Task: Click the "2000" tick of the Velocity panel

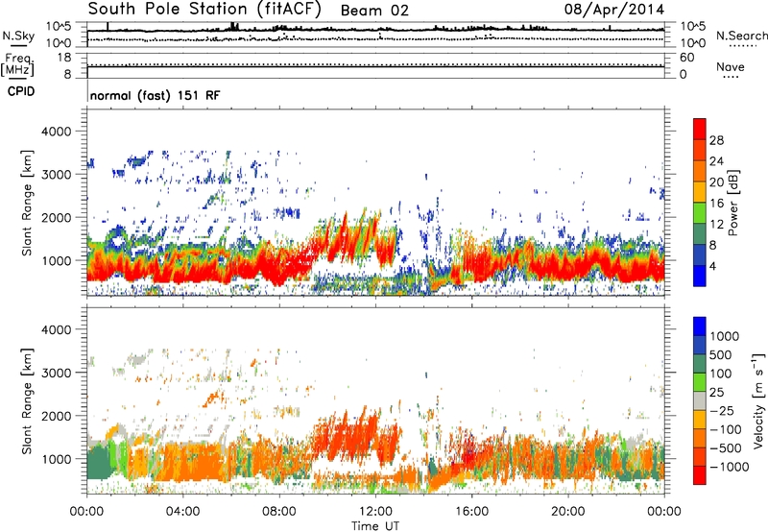Action: coord(56,416)
